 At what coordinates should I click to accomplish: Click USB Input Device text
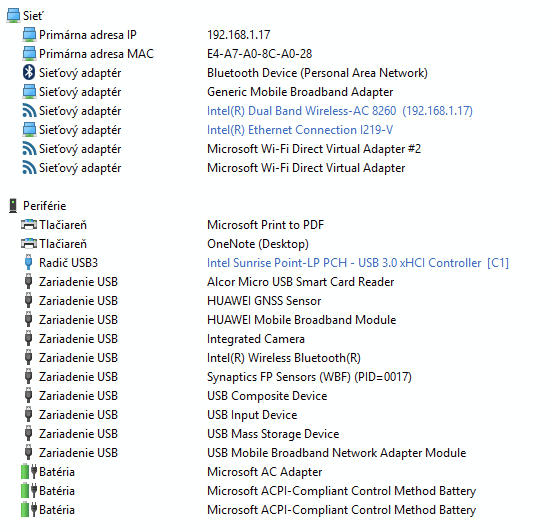pyautogui.click(x=252, y=415)
